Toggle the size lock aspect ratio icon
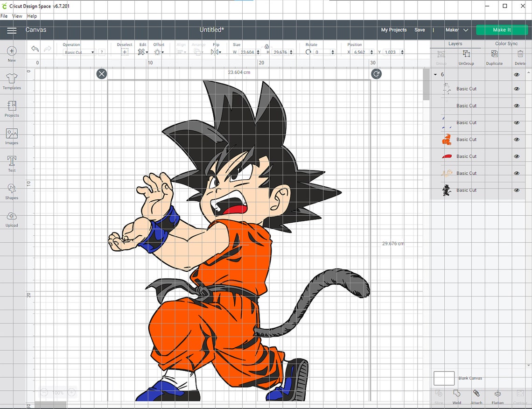Viewport: 532px width, 409px height. pyautogui.click(x=266, y=47)
